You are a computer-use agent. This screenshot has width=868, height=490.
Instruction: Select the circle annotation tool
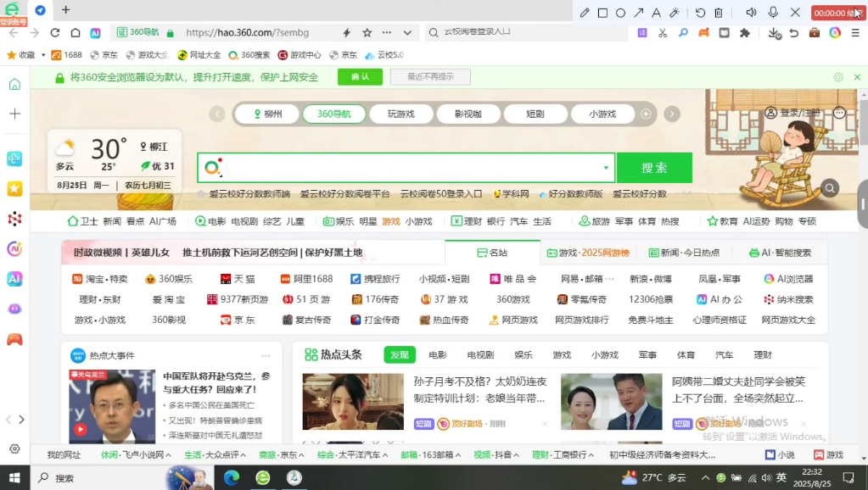click(620, 13)
